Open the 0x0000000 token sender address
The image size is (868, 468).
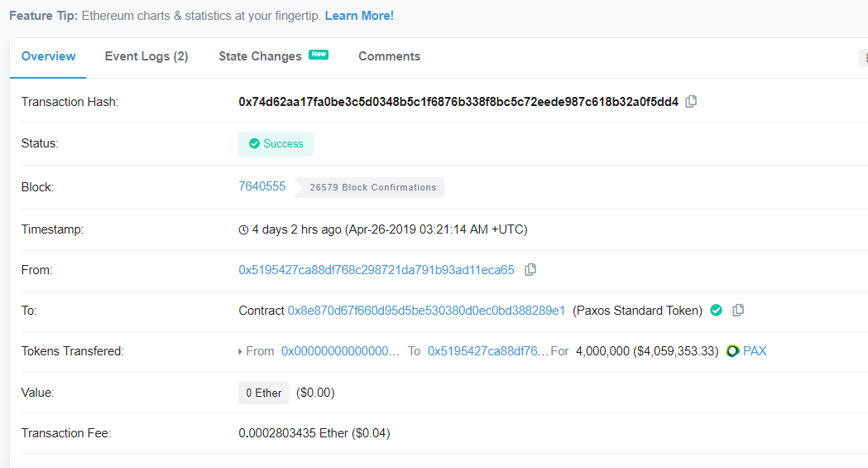point(340,351)
